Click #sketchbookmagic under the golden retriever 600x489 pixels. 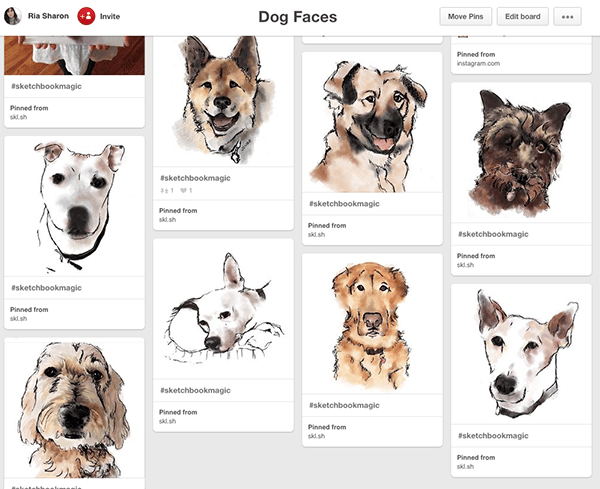tap(344, 405)
